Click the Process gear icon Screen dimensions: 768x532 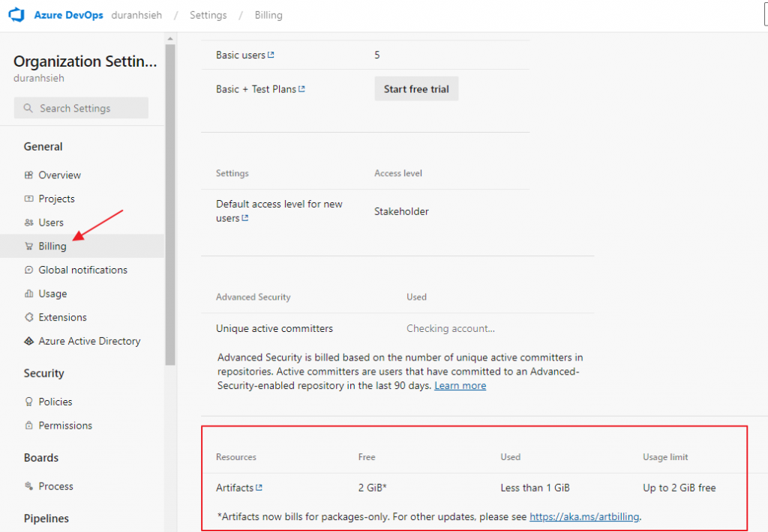coord(29,486)
